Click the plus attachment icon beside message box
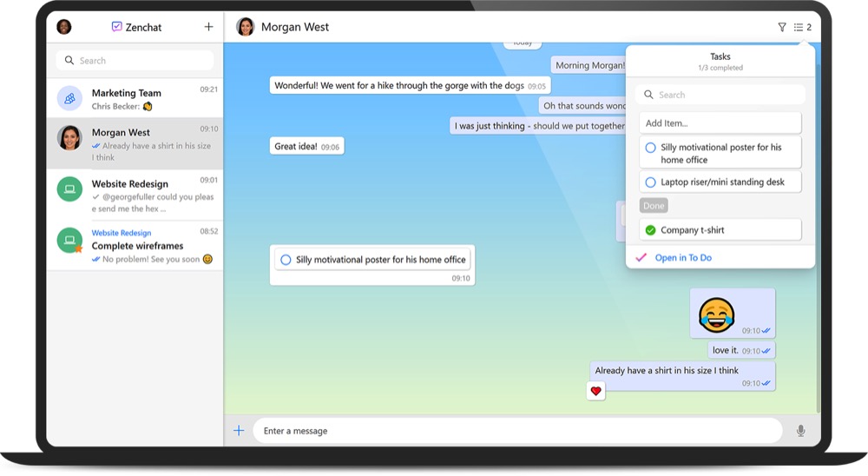 (239, 431)
